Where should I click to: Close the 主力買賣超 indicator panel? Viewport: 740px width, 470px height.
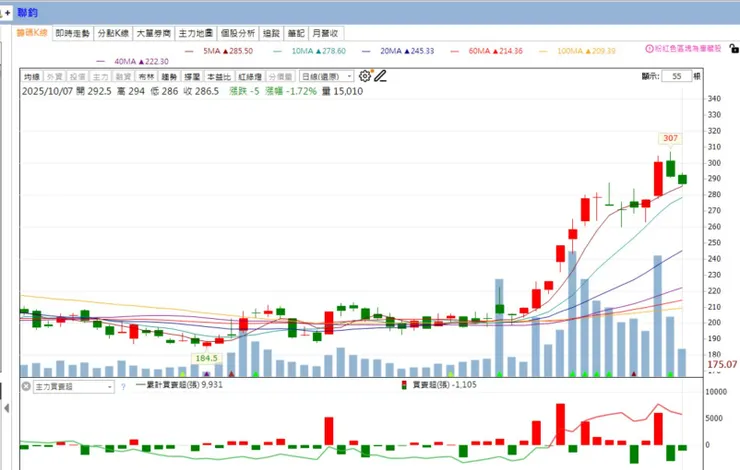[26, 386]
